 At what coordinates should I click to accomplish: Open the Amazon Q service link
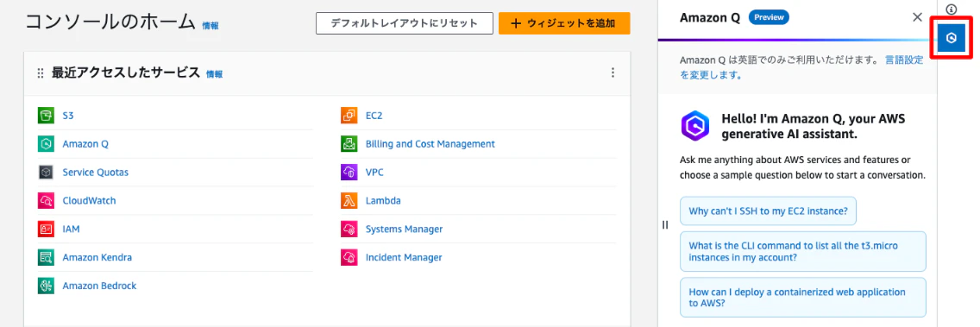85,144
